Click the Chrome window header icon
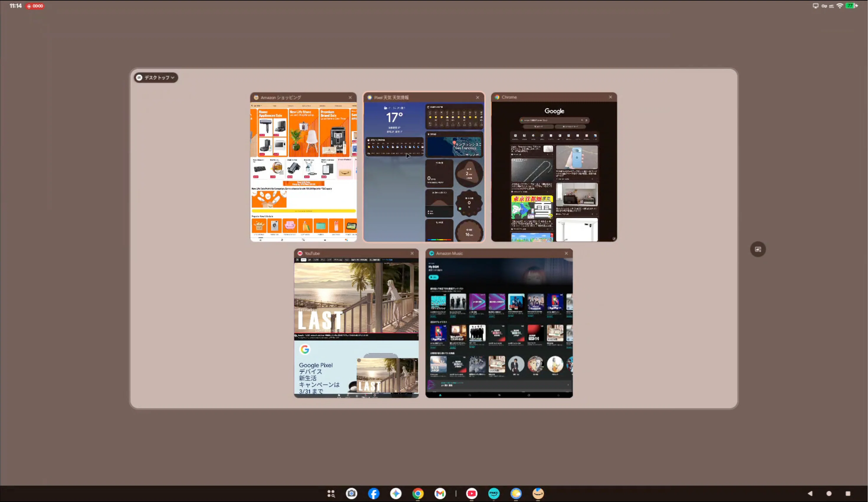 pos(497,97)
